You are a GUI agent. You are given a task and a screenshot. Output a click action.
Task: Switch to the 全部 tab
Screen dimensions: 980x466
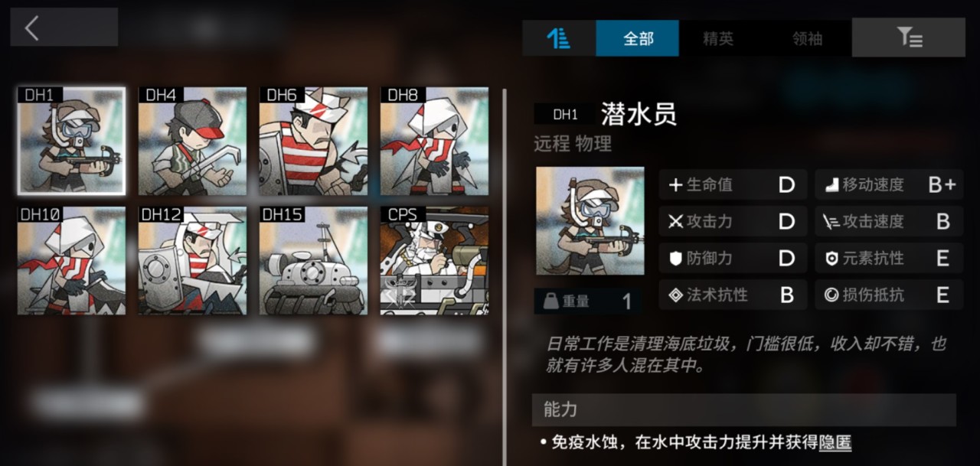click(x=637, y=38)
